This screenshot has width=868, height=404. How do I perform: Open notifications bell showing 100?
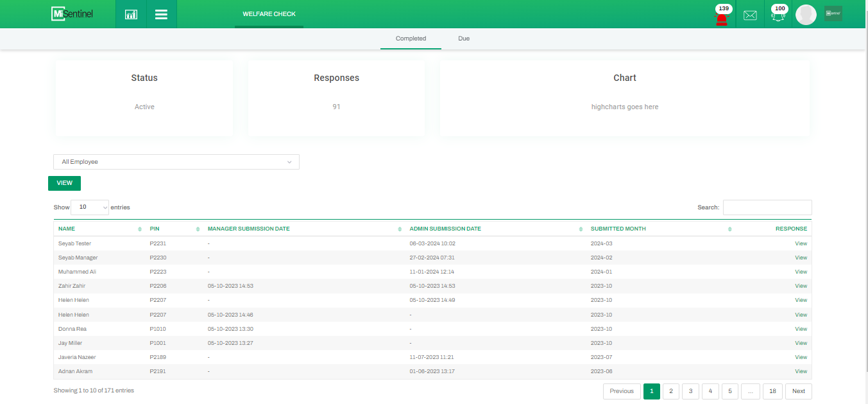coord(778,15)
